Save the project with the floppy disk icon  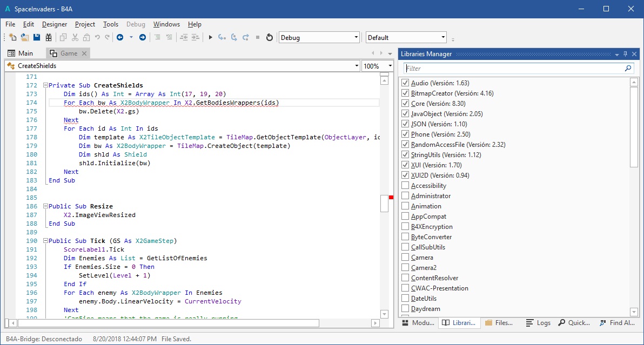pyautogui.click(x=37, y=37)
